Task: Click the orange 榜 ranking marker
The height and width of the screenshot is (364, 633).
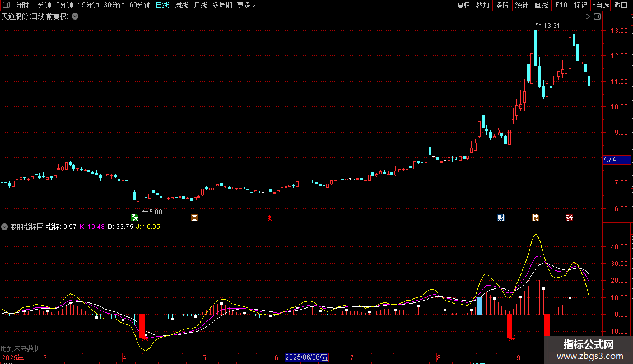Action: pyautogui.click(x=536, y=217)
